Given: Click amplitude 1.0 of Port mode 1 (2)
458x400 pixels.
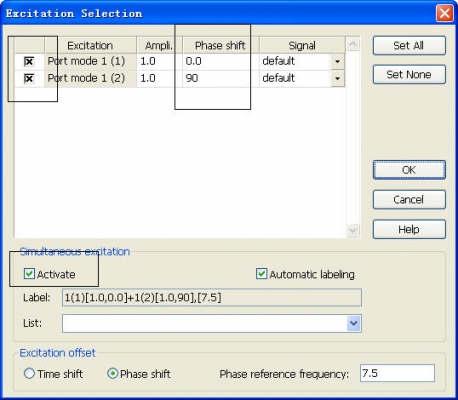Looking at the screenshot, I should pyautogui.click(x=148, y=78).
